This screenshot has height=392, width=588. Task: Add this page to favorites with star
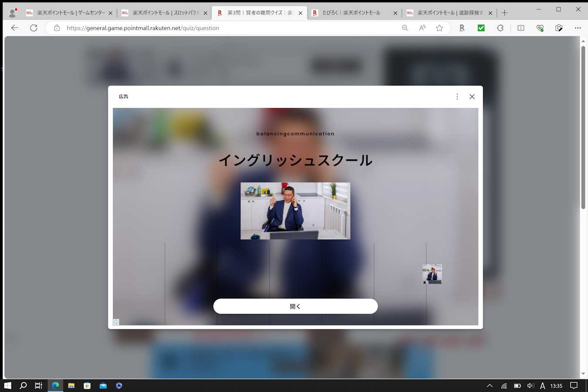[439, 28]
